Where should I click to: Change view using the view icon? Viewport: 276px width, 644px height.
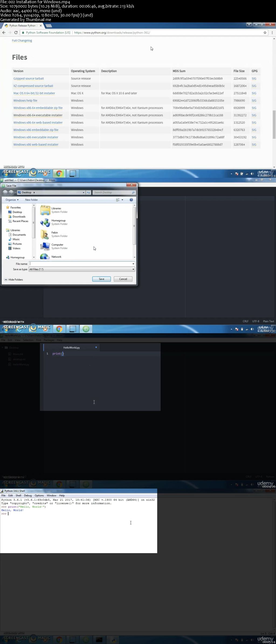[118, 200]
